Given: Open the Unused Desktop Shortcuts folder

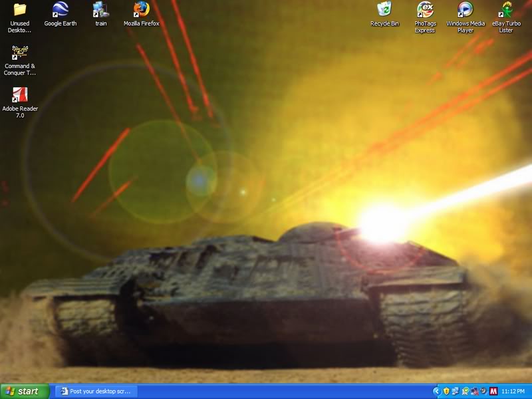Looking at the screenshot, I should [20, 18].
